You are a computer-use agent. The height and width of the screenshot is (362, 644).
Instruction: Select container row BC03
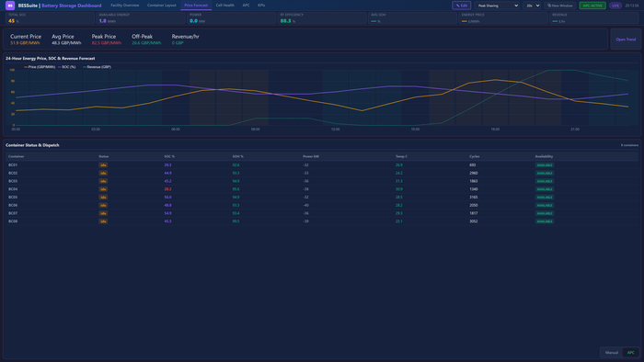(322, 181)
